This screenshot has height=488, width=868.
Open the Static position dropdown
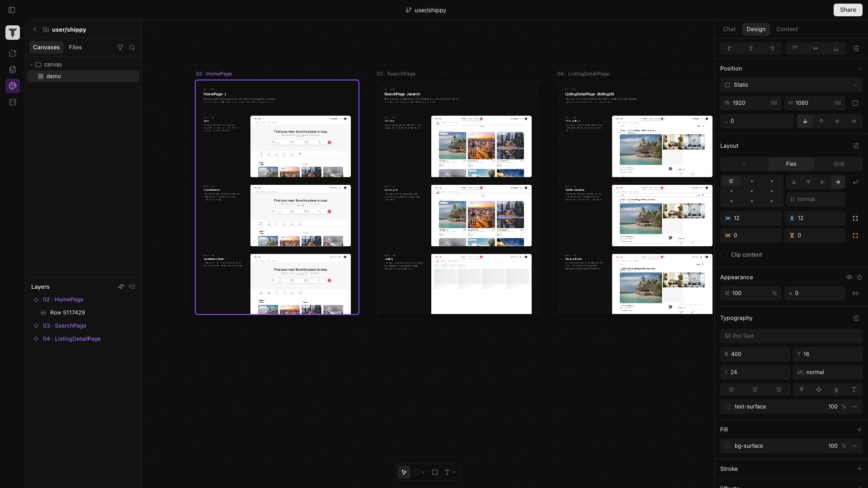(x=791, y=85)
